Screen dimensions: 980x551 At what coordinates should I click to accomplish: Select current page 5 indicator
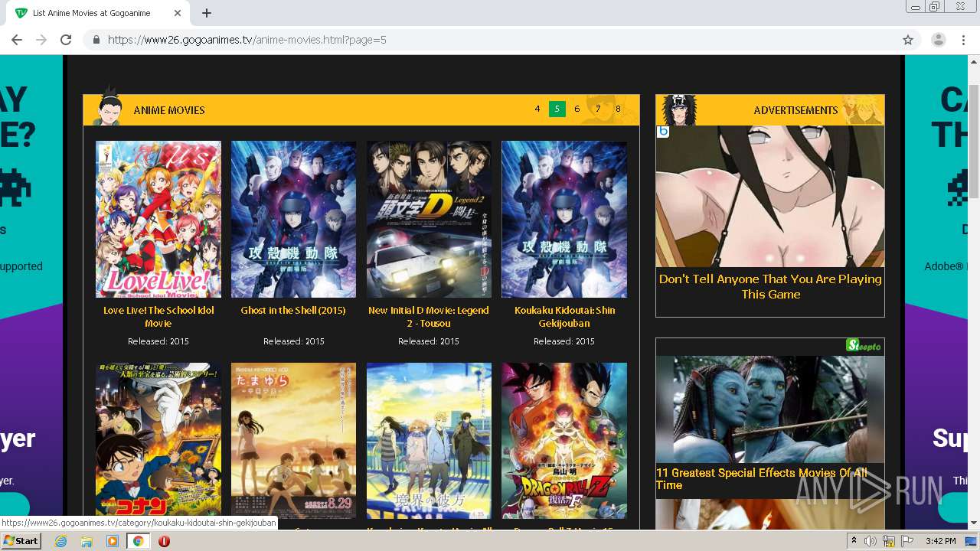point(557,109)
